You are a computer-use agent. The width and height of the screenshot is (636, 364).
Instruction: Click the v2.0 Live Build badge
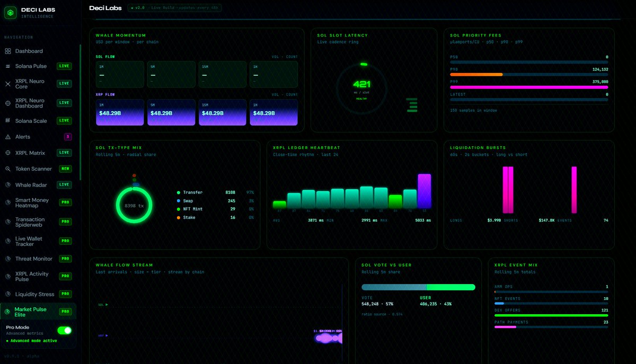click(x=174, y=8)
